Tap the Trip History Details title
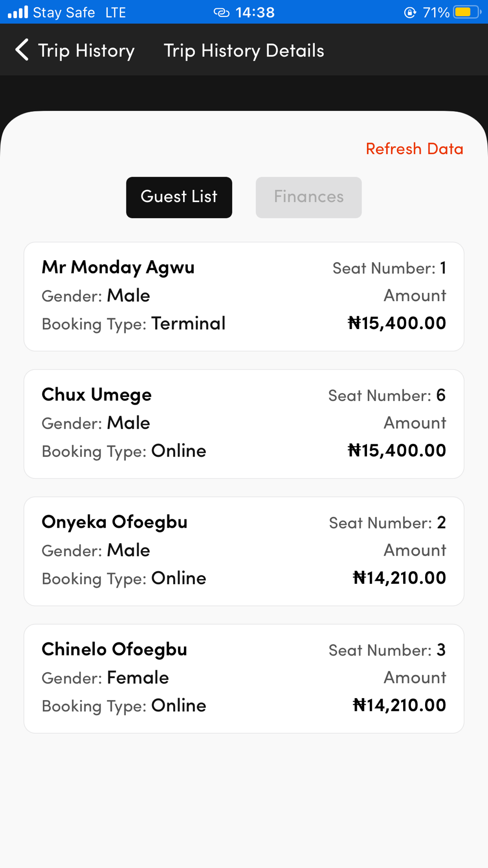The image size is (488, 868). click(x=244, y=50)
